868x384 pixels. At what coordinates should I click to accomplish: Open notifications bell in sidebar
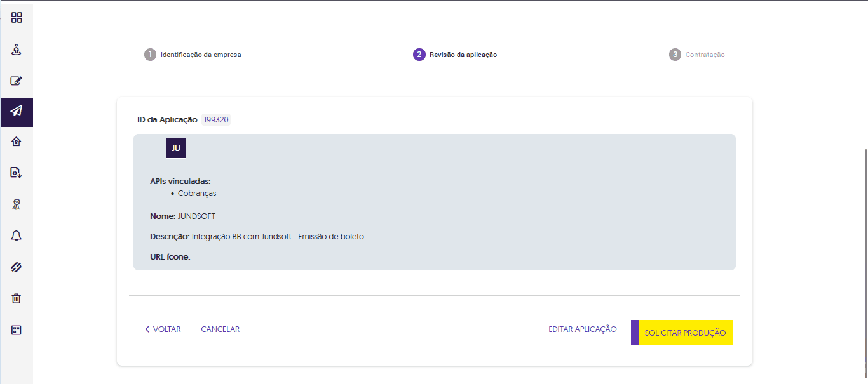(x=17, y=235)
